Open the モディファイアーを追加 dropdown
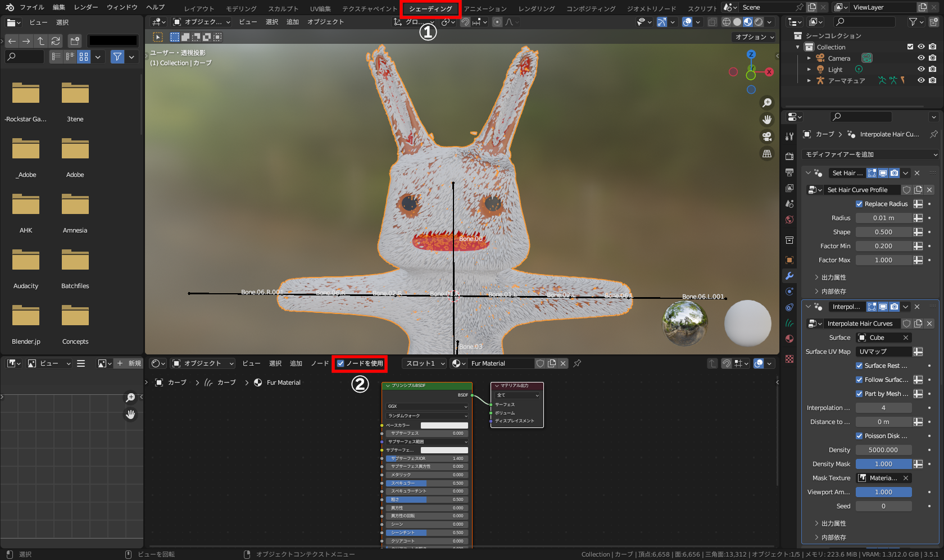 (x=870, y=154)
